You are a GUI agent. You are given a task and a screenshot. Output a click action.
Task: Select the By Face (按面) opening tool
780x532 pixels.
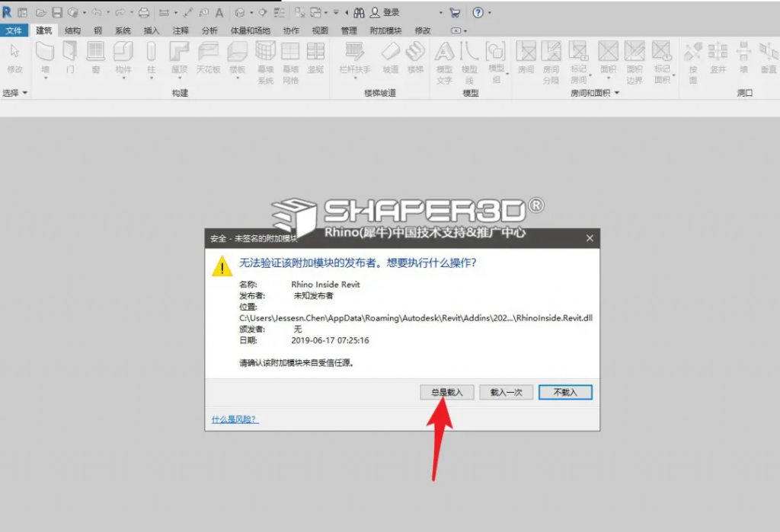click(693, 62)
